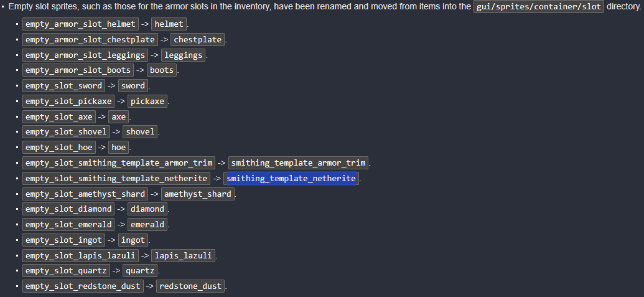Viewport: 644px width, 297px height.
Task: Click the empty_slot_sword code label
Action: point(63,86)
